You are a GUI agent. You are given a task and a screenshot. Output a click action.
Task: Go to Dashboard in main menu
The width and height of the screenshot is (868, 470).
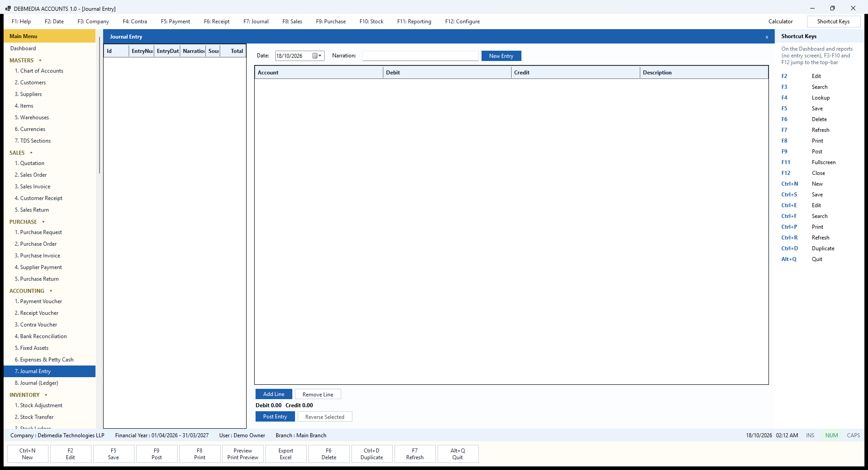(49, 48)
